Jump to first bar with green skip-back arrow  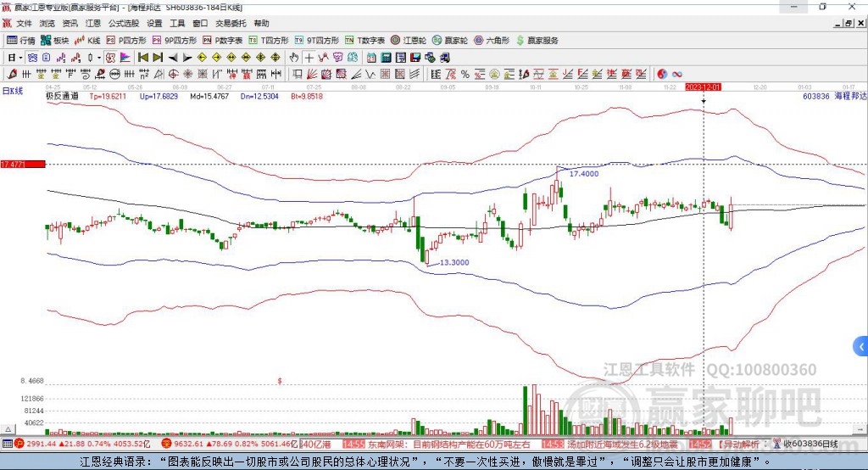click(x=142, y=58)
